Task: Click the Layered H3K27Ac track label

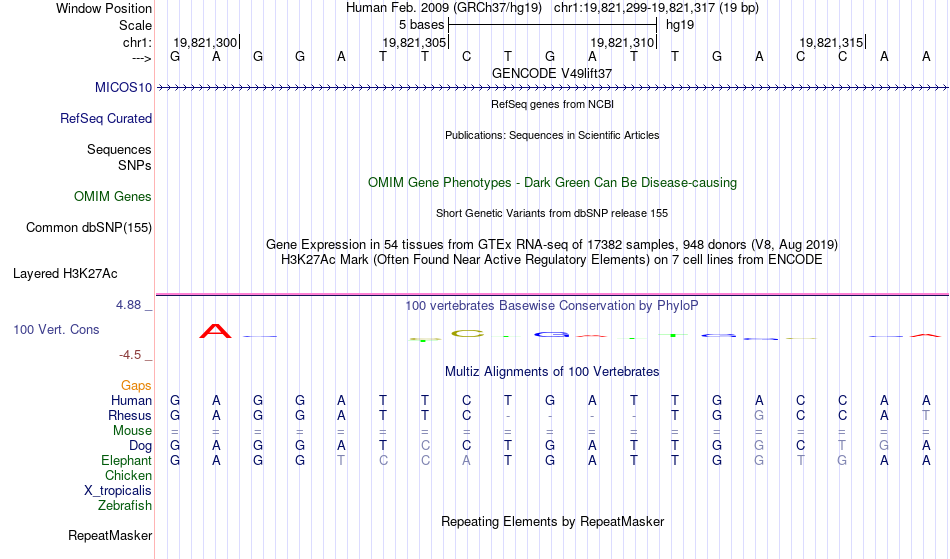Action: (65, 274)
